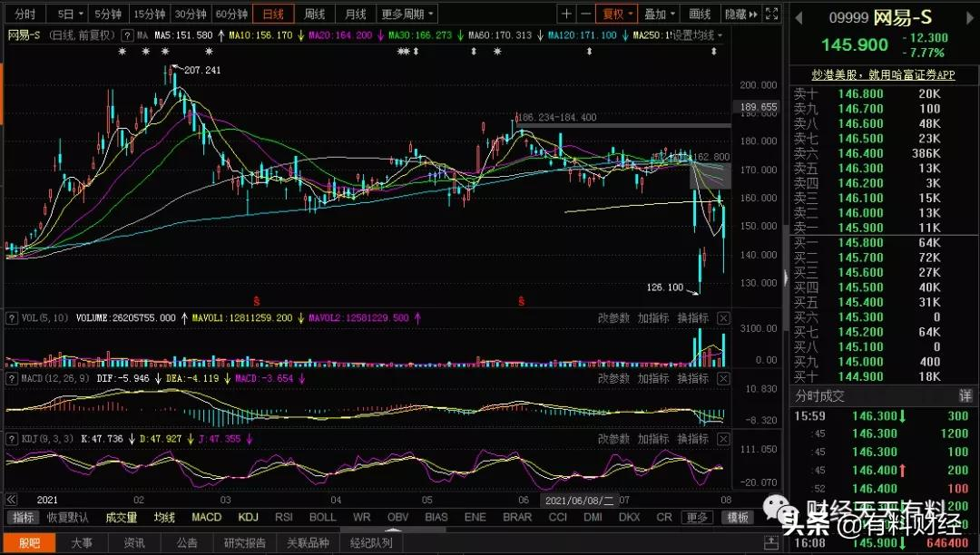This screenshot has width=980, height=555.
Task: Toggle the 均线 moving average indicator
Action: (x=164, y=518)
